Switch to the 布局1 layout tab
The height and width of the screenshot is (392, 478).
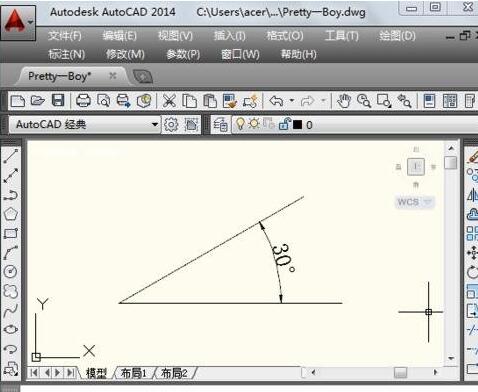[134, 373]
